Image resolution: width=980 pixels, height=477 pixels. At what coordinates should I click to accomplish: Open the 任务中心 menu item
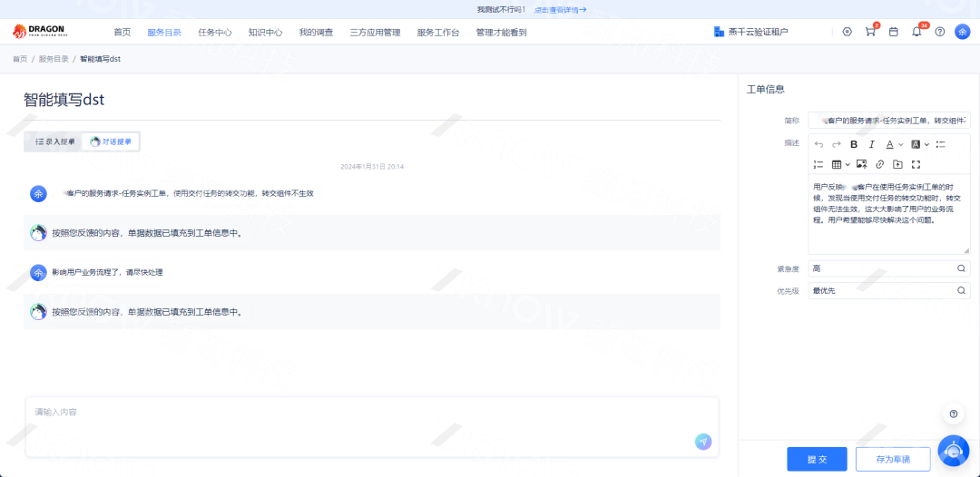pyautogui.click(x=215, y=33)
